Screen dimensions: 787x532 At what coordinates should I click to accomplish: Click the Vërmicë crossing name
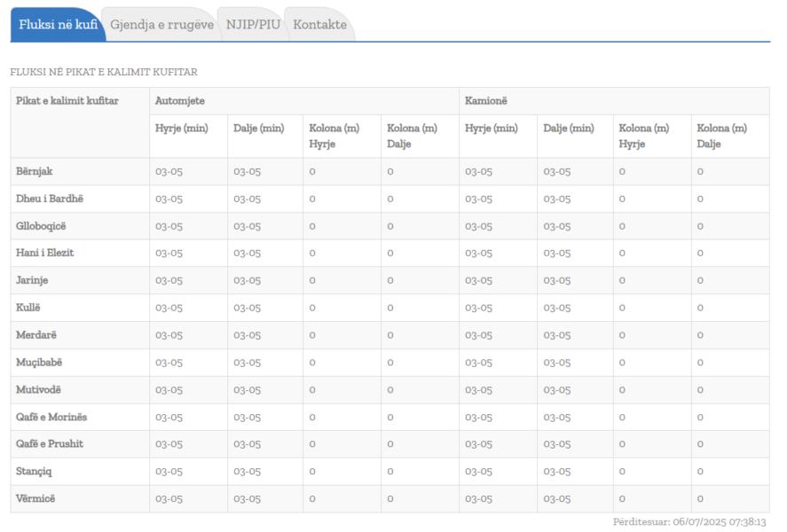point(35,498)
